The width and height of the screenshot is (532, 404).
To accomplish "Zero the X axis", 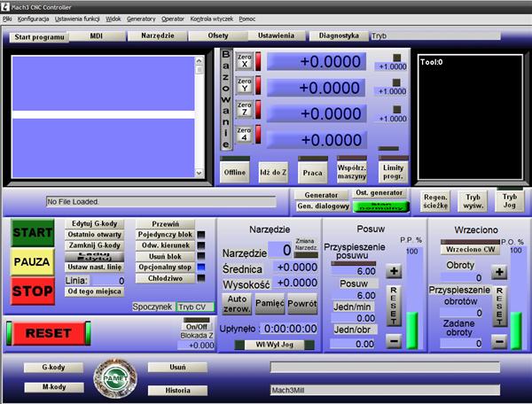I will pyautogui.click(x=245, y=61).
